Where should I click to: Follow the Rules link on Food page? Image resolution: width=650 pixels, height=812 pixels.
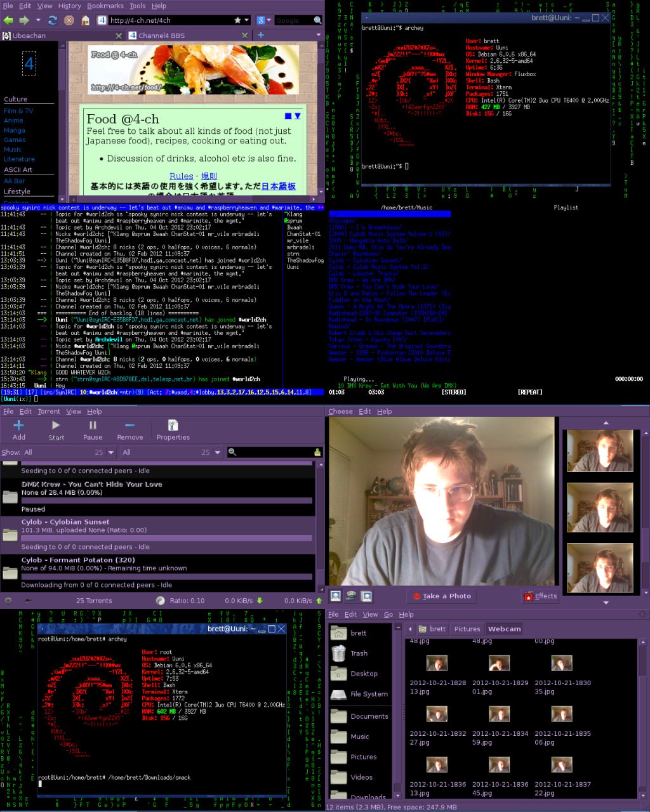tap(182, 176)
